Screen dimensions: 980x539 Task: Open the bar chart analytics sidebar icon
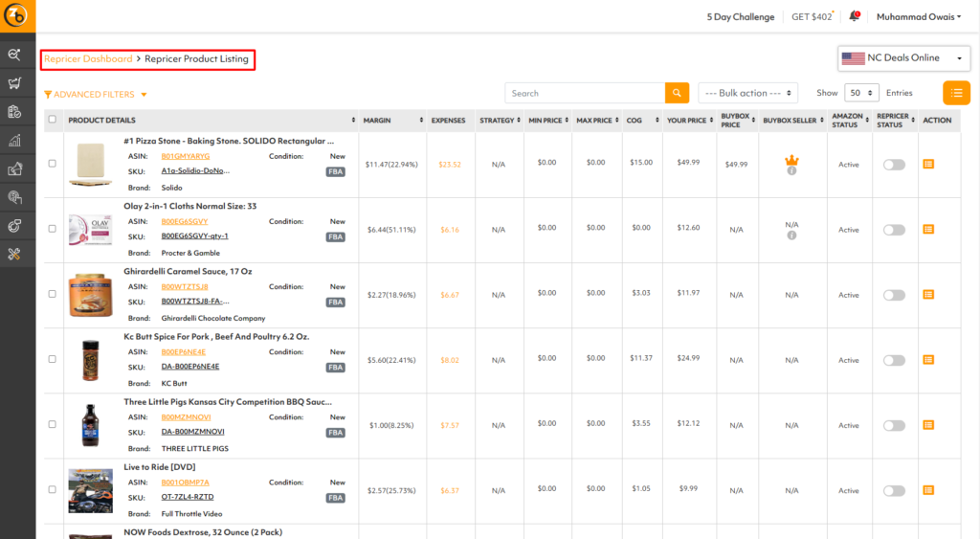(14, 141)
